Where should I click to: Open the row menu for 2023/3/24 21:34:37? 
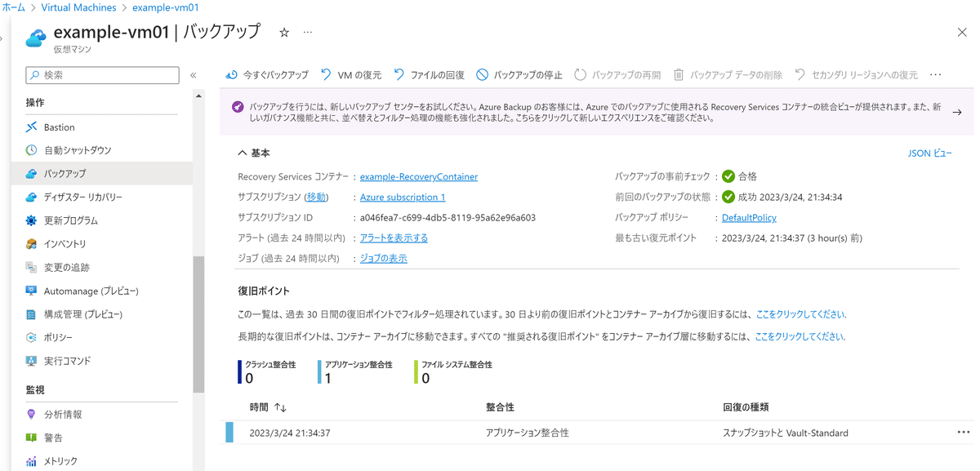964,433
